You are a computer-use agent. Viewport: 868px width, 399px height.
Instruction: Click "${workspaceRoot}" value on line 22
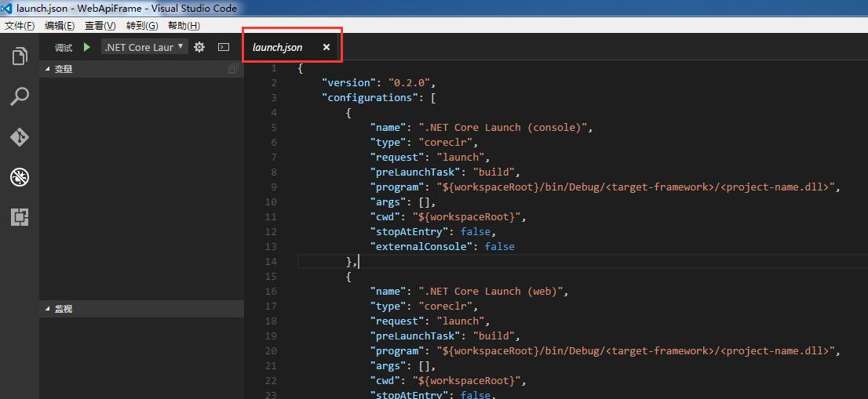[466, 381]
